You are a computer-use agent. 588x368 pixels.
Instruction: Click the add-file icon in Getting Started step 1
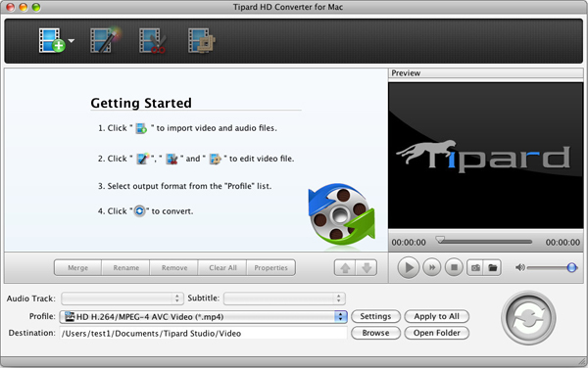141,128
